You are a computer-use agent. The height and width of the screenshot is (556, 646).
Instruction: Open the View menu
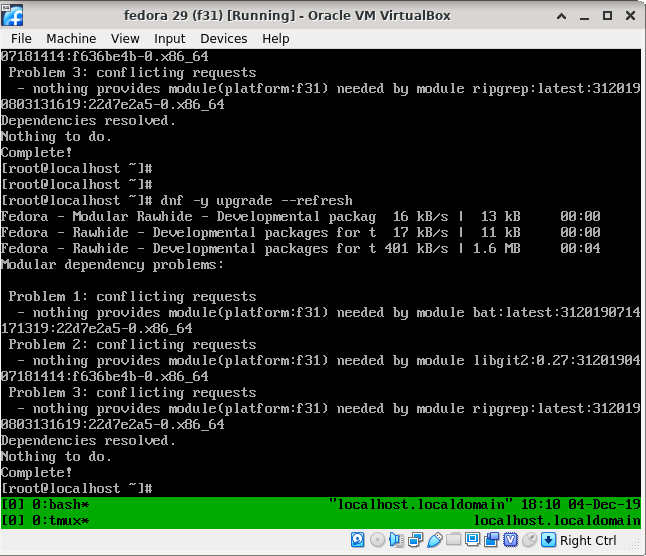pos(125,39)
